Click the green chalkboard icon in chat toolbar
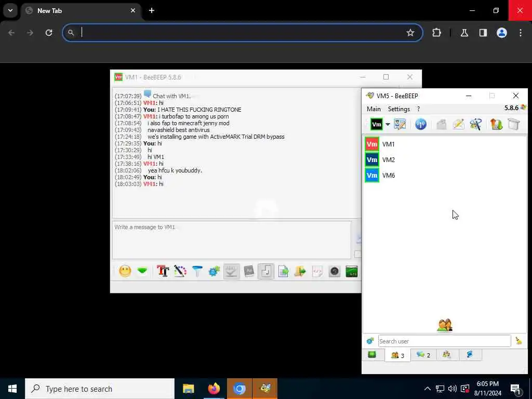Viewport: 532px width, 399px height. pos(352,271)
